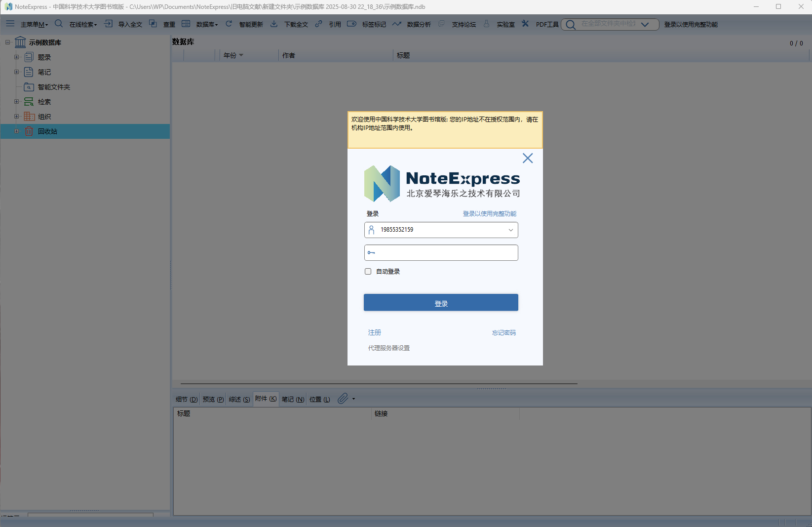The width and height of the screenshot is (812, 527).
Task: Open the 主菜单 dropdown menu
Action: pos(35,24)
